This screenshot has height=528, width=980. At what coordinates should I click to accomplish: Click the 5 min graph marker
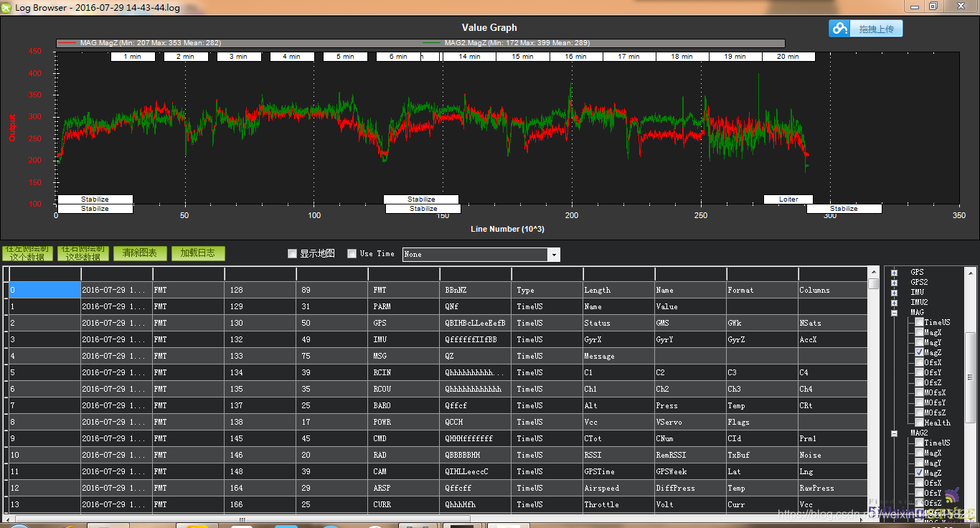tap(345, 57)
